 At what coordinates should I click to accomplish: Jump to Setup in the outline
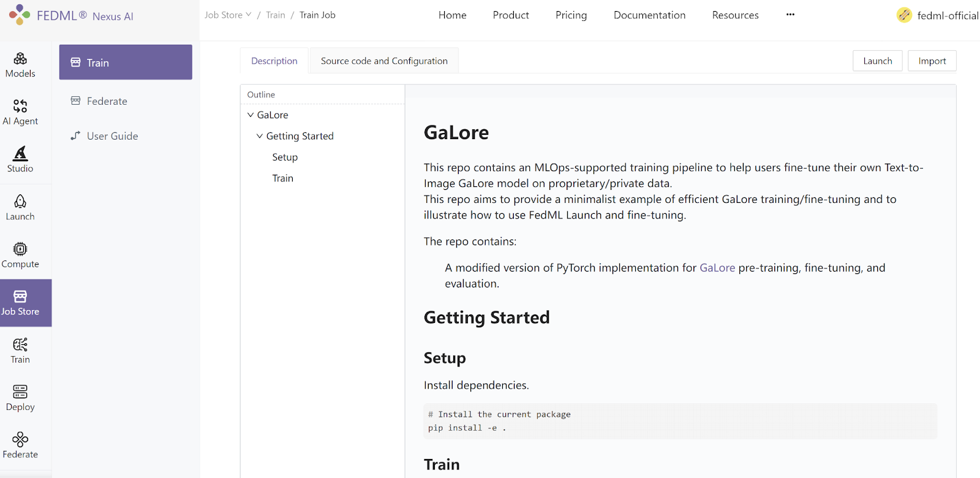[x=285, y=157]
